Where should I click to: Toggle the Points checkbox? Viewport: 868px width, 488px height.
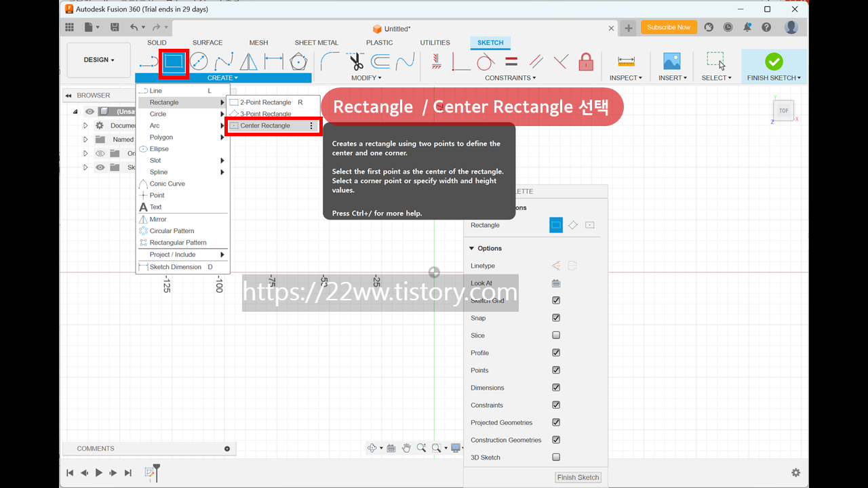click(556, 370)
